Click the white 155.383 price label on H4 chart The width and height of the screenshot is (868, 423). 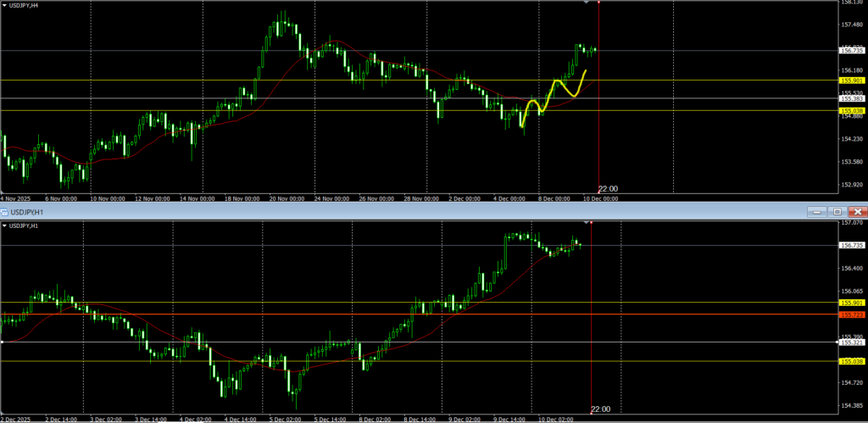(851, 99)
